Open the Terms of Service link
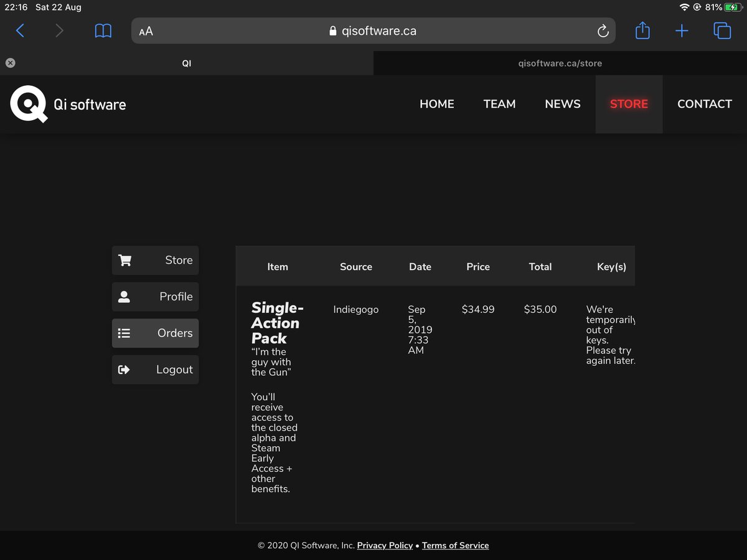Image resolution: width=747 pixels, height=560 pixels. tap(455, 546)
